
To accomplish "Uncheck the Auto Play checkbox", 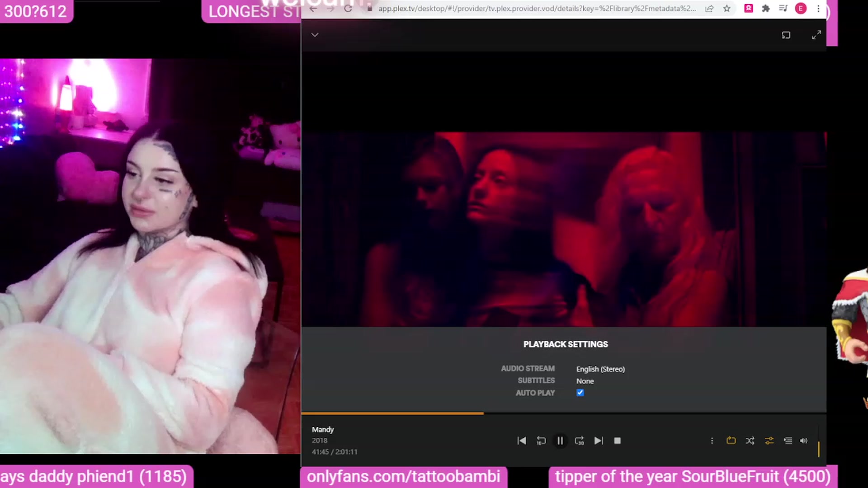I will pyautogui.click(x=580, y=393).
